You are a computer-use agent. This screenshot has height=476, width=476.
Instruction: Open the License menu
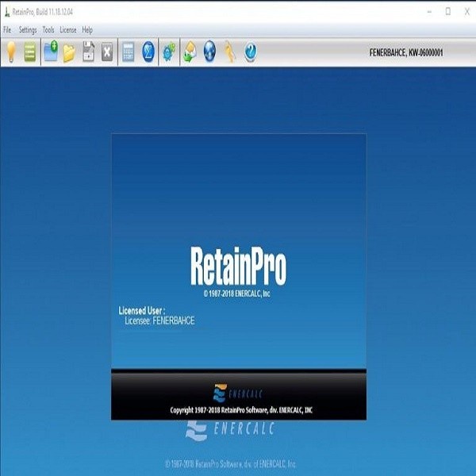[68, 30]
